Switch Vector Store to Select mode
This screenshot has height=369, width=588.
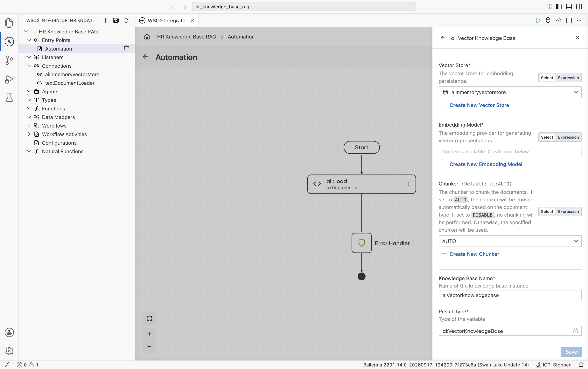click(547, 78)
